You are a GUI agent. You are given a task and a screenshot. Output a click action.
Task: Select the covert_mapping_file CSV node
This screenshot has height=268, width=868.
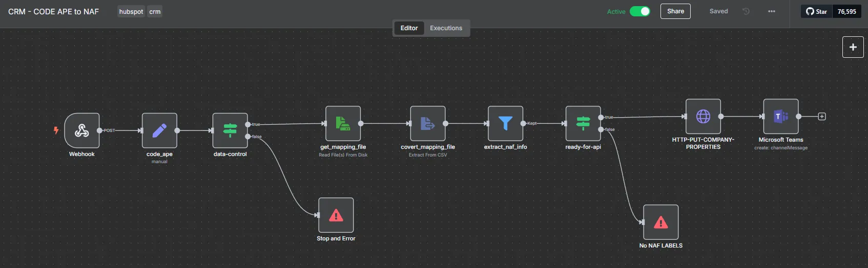(428, 123)
